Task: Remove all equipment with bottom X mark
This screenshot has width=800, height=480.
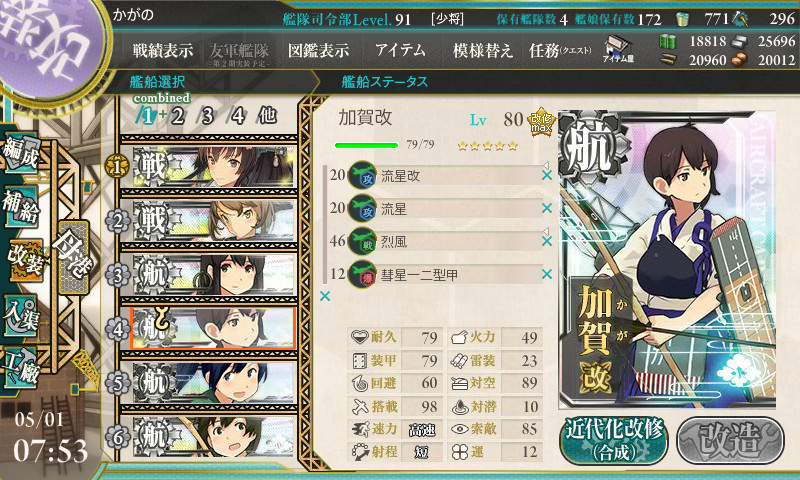Action: click(325, 296)
